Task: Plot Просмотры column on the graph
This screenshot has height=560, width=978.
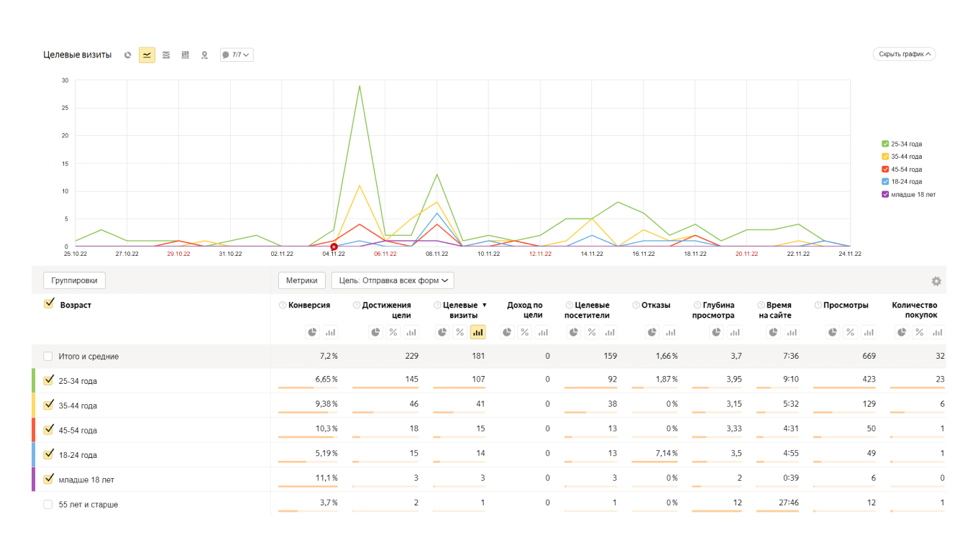Action: click(x=869, y=332)
